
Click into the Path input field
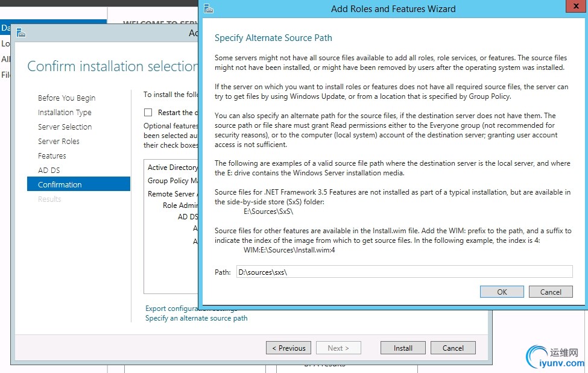click(404, 272)
